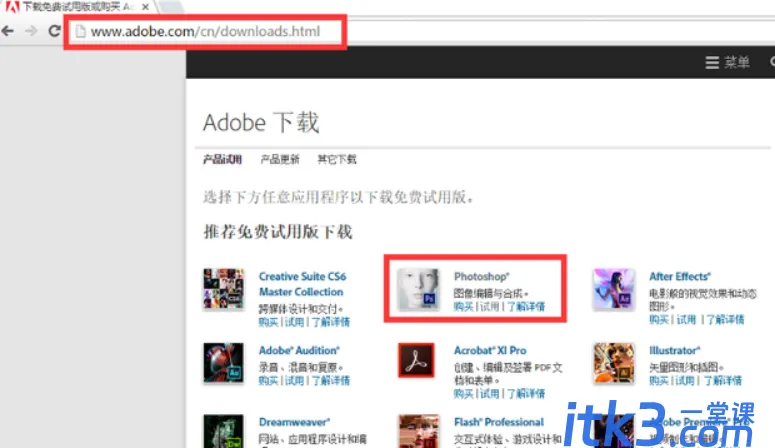The image size is (775, 448).
Task: Click 试用 under After Effects
Action: coord(686,319)
